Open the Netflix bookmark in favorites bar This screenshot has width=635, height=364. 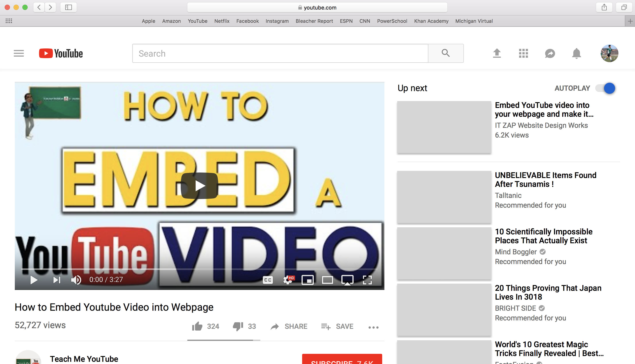pos(221,21)
